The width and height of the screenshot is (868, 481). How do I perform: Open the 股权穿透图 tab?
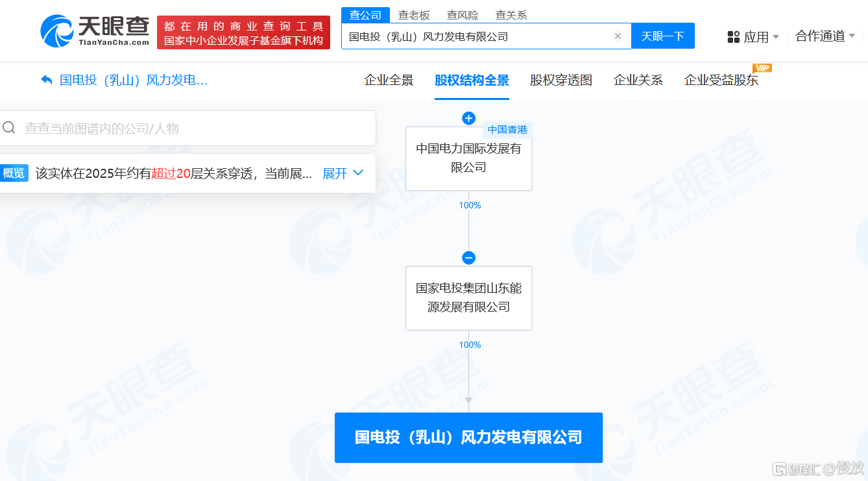tap(561, 80)
